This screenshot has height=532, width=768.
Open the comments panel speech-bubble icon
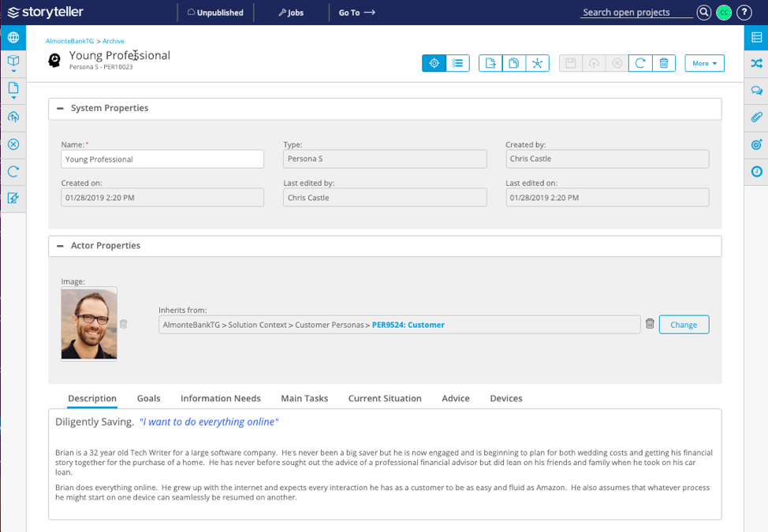756,91
